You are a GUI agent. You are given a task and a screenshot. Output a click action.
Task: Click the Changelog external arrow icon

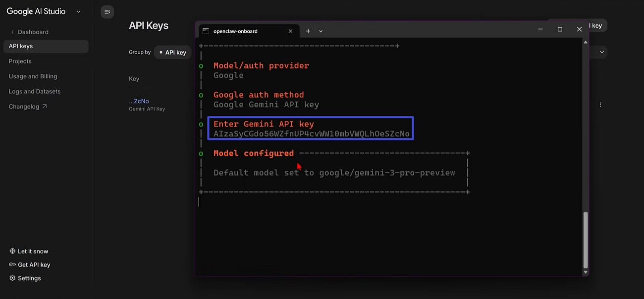click(45, 107)
